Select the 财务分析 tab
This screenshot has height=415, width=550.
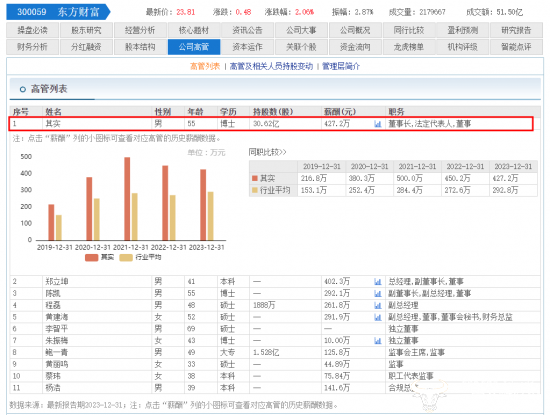(33, 47)
